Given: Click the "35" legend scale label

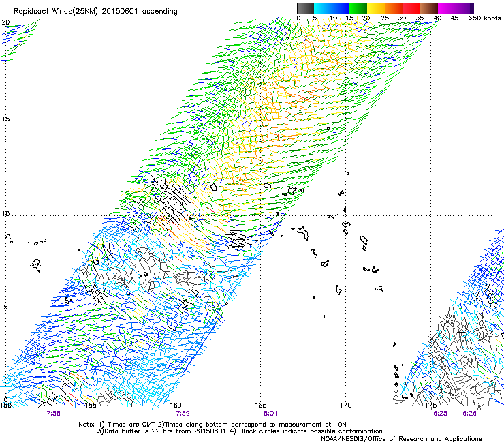Looking at the screenshot, I should coord(420,18).
